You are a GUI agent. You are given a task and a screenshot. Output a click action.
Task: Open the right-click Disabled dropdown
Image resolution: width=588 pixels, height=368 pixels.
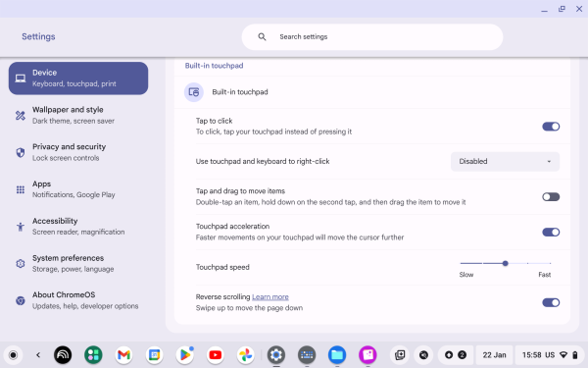[505, 162]
